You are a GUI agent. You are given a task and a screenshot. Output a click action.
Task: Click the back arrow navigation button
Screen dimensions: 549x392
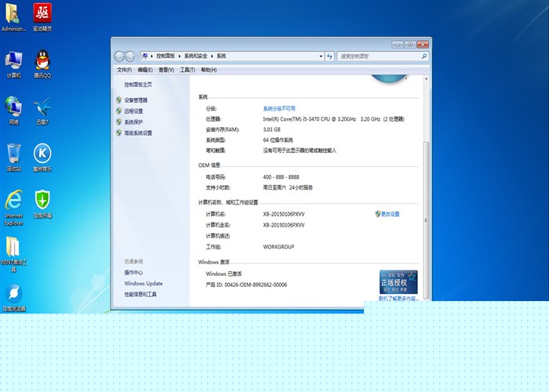(x=120, y=56)
